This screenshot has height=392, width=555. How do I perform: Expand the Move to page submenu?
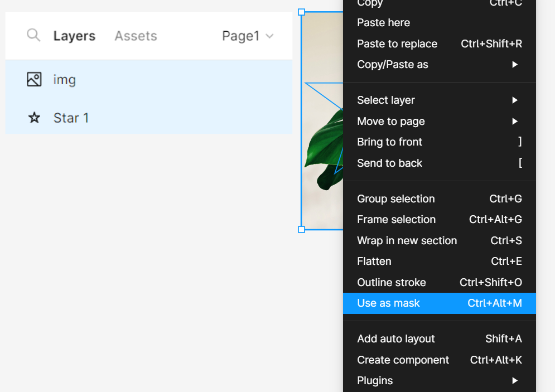[439, 121]
